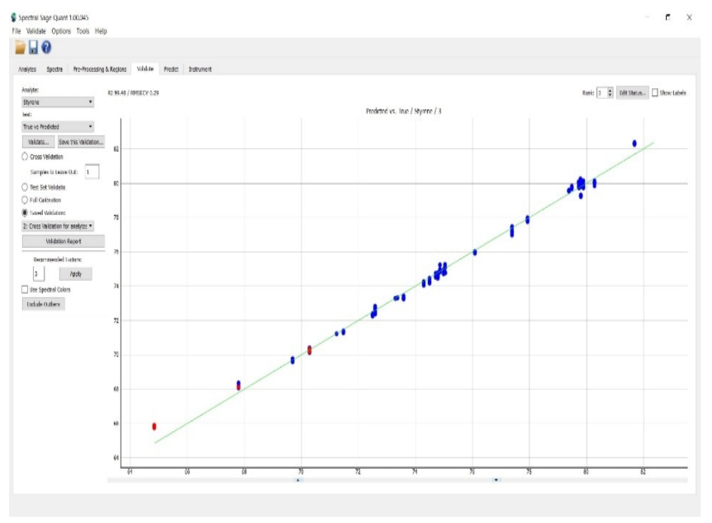
Task: Open the saved validations dropdown
Action: point(58,226)
